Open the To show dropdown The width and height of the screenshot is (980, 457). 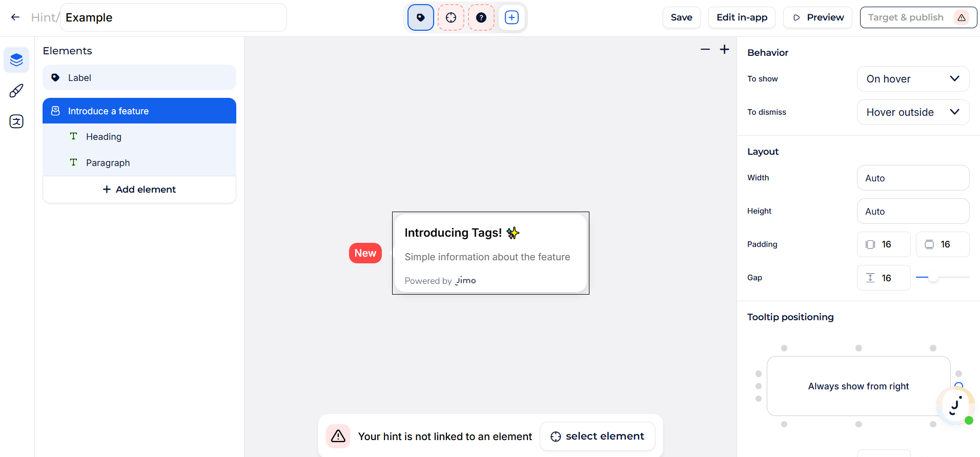[x=913, y=79]
